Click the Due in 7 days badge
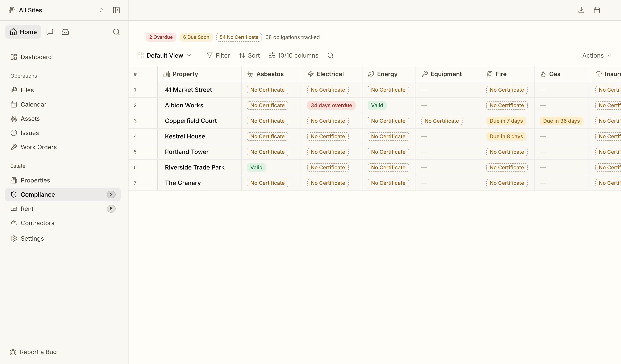This screenshot has height=364, width=621. click(x=506, y=121)
